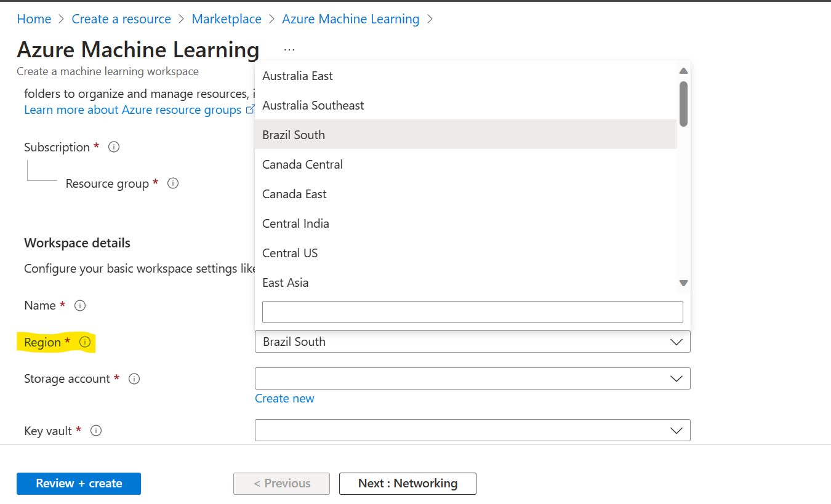The height and width of the screenshot is (504, 831).
Task: Click the Review + create button
Action: (x=79, y=484)
